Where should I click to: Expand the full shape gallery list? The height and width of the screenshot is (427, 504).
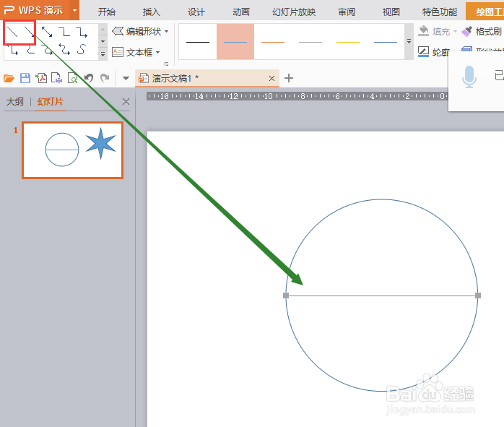coord(103,54)
